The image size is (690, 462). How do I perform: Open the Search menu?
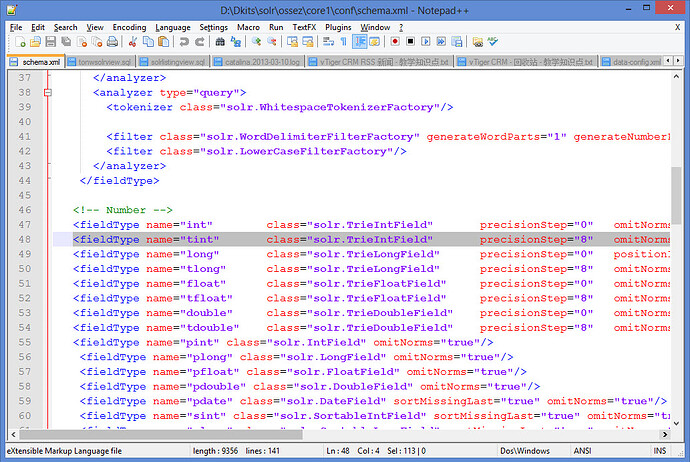point(66,27)
